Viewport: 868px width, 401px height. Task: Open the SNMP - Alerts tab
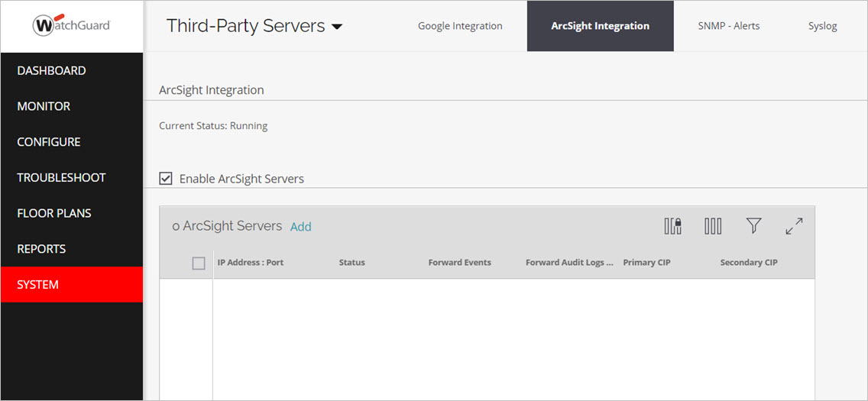click(x=728, y=26)
